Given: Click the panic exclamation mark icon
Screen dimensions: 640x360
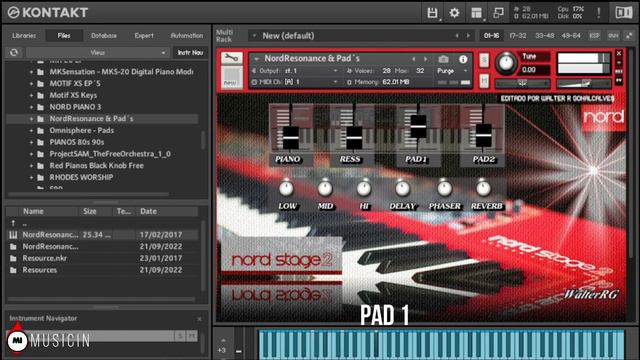Looking at the screenshot, I should pyautogui.click(x=599, y=13).
